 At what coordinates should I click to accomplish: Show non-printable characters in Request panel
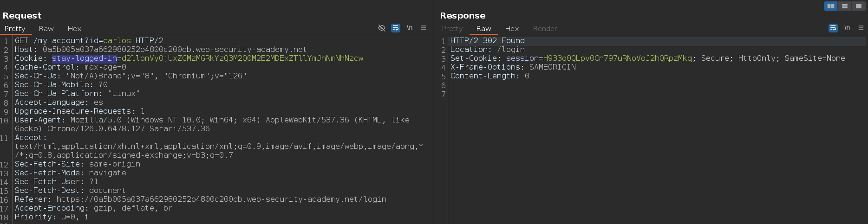(x=410, y=28)
